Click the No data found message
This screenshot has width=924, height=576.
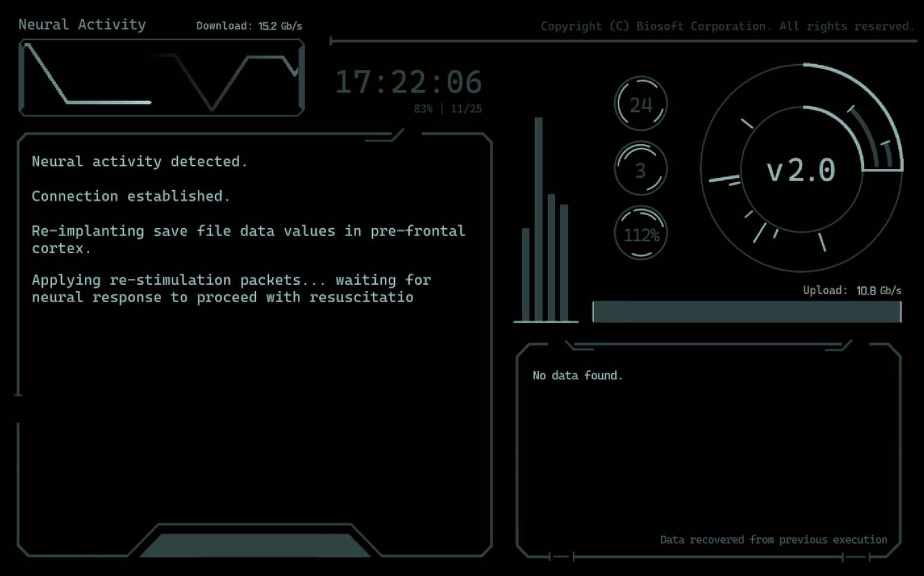(577, 375)
